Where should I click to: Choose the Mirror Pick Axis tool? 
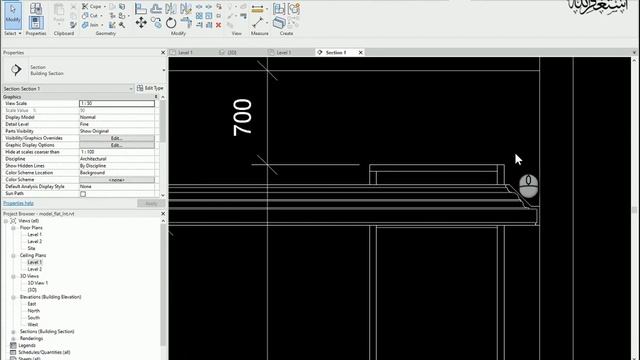click(171, 8)
